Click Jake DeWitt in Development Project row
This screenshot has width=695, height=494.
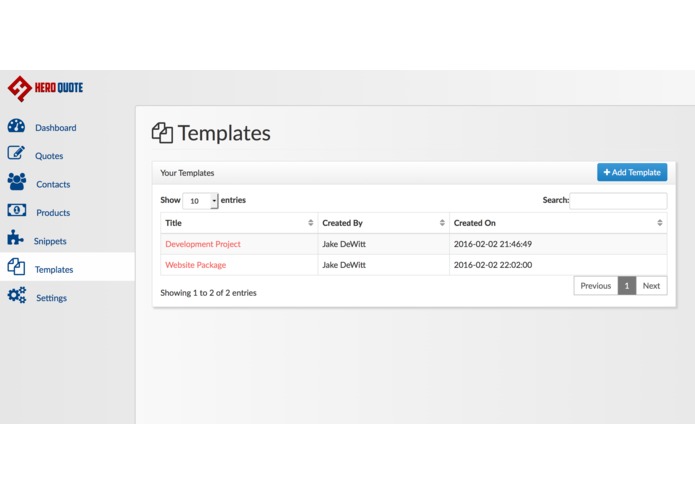pos(344,244)
